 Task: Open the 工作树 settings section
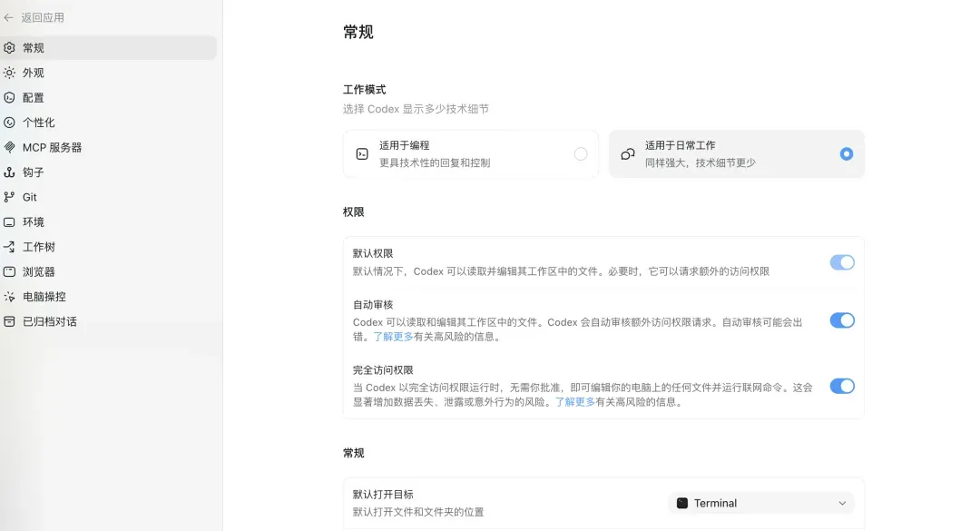coord(109,247)
